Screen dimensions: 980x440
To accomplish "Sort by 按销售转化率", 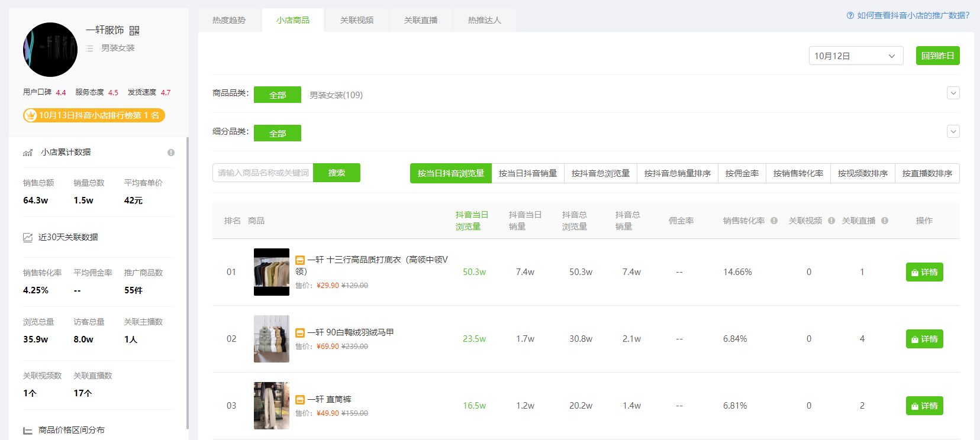I will (x=798, y=173).
